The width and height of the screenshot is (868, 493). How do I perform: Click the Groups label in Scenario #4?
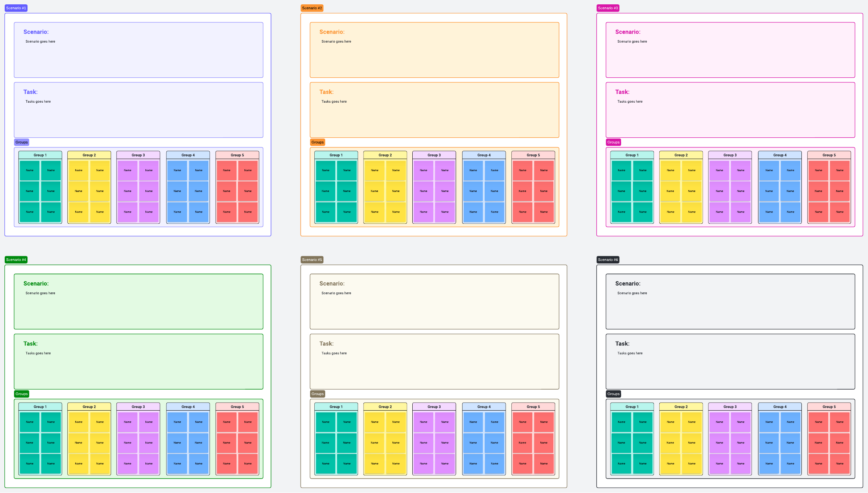pyautogui.click(x=22, y=394)
